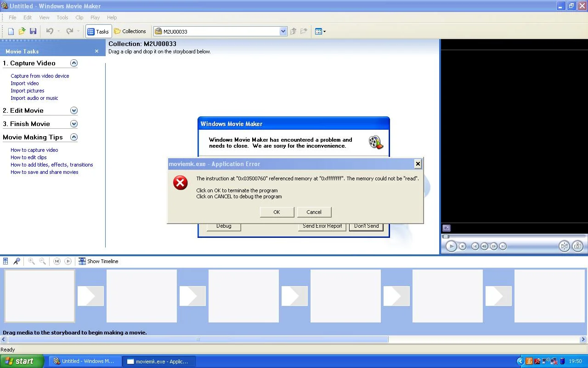The image size is (588, 368).
Task: Click the Previous Frame button
Action: [484, 246]
